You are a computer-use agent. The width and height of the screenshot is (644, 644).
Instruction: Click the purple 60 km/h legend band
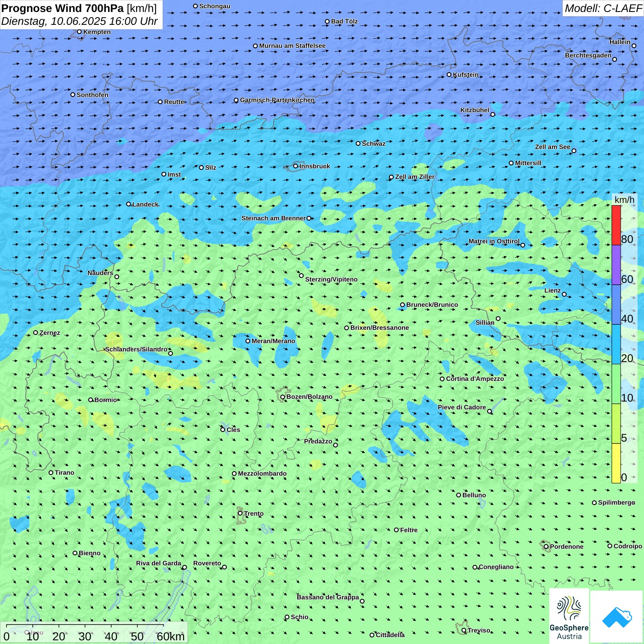click(x=616, y=265)
